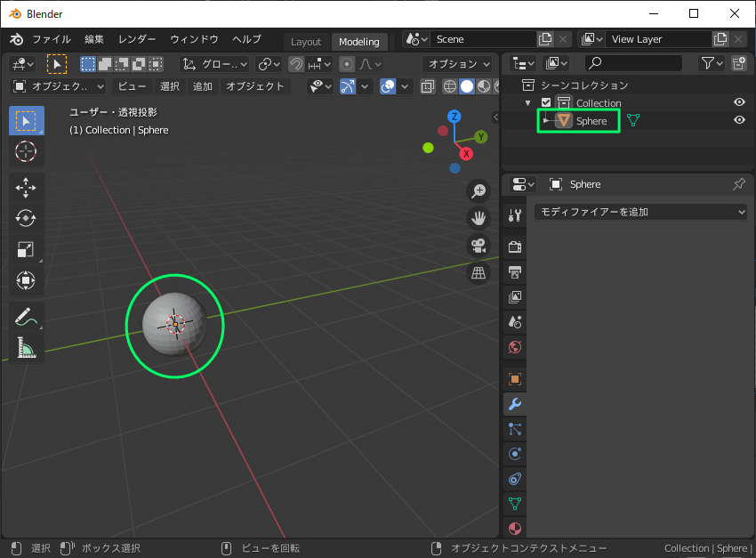Image resolution: width=756 pixels, height=558 pixels.
Task: Hide the Collection with its eye icon
Action: [x=739, y=102]
